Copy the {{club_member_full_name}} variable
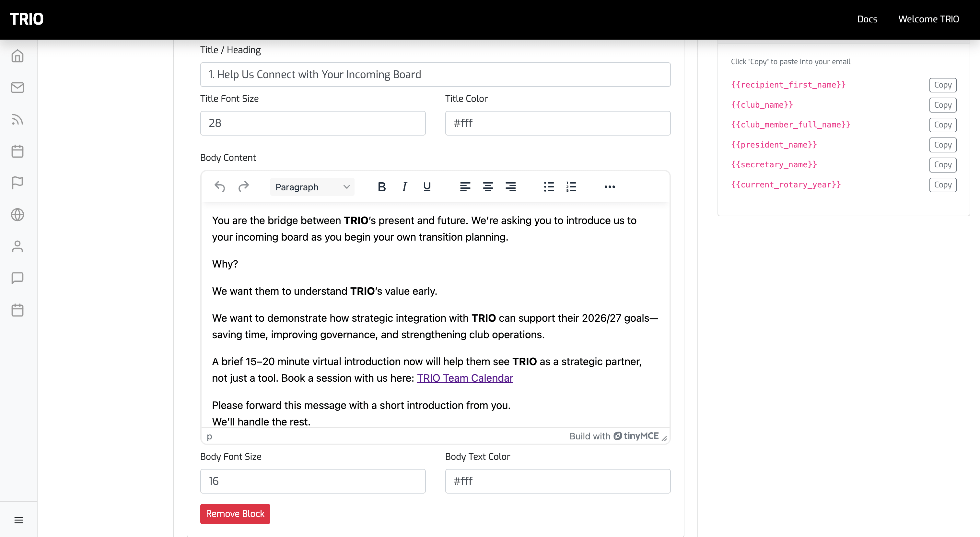980x537 pixels. (x=943, y=125)
